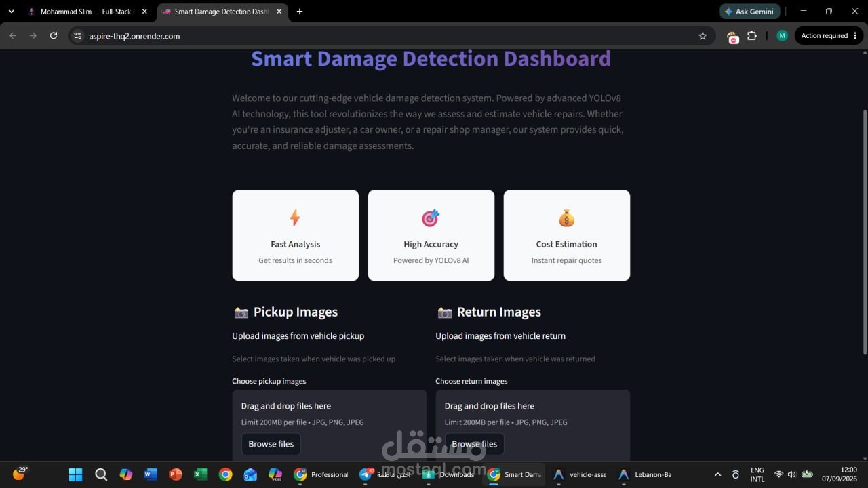Open the Chrome profile avatar M
The width and height of the screenshot is (868, 488).
coord(782,36)
